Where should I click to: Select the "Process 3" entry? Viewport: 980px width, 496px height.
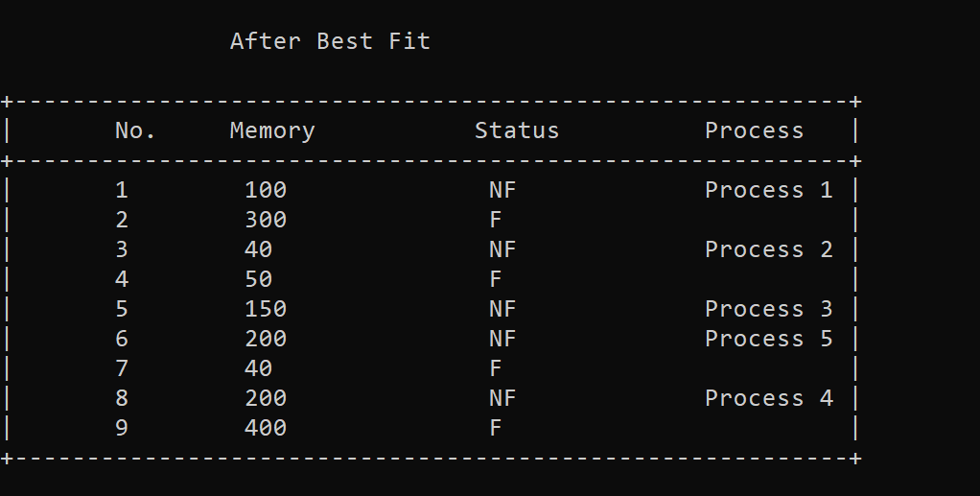point(769,309)
